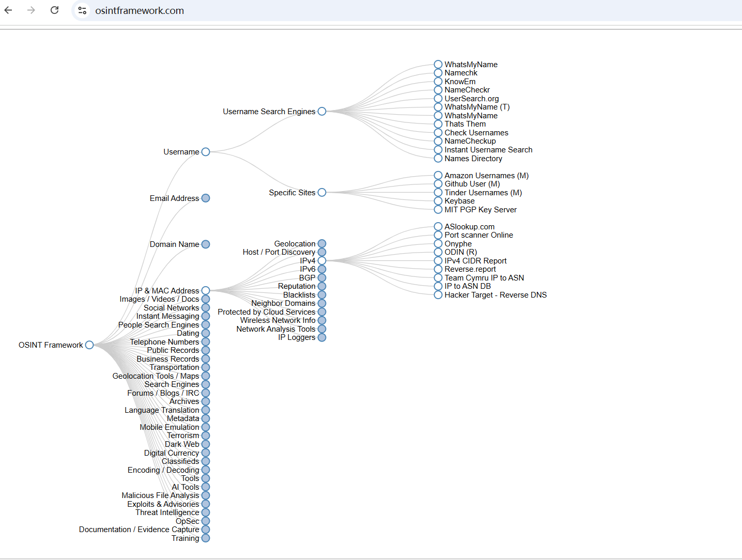Expand the AI Tools node
Viewport: 742px width, 560px height.
point(206,487)
